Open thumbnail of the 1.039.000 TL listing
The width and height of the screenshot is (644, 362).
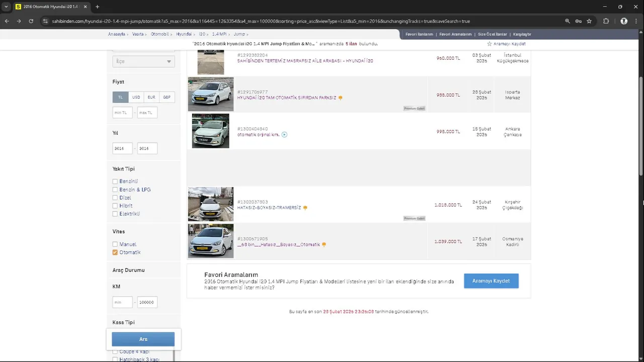[x=211, y=241]
